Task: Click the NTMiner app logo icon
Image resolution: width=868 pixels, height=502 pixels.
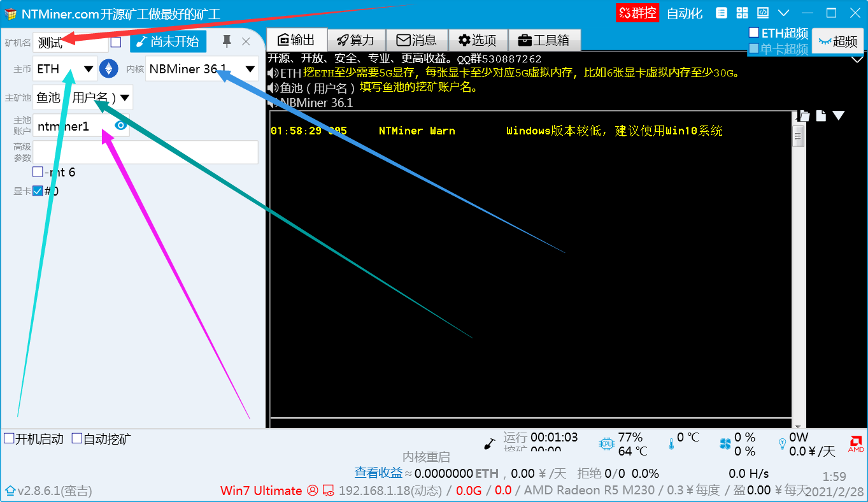Action: (11, 13)
